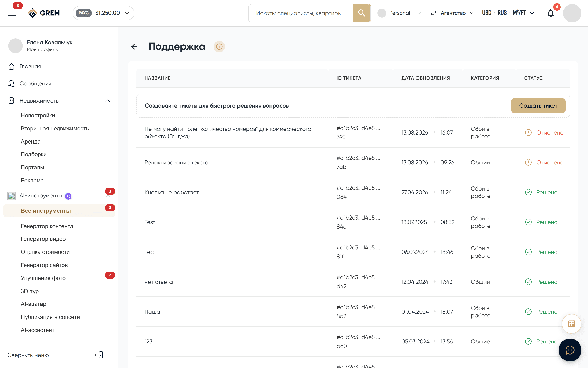Open the calculator floating button
This screenshot has width=588, height=368.
tap(571, 324)
